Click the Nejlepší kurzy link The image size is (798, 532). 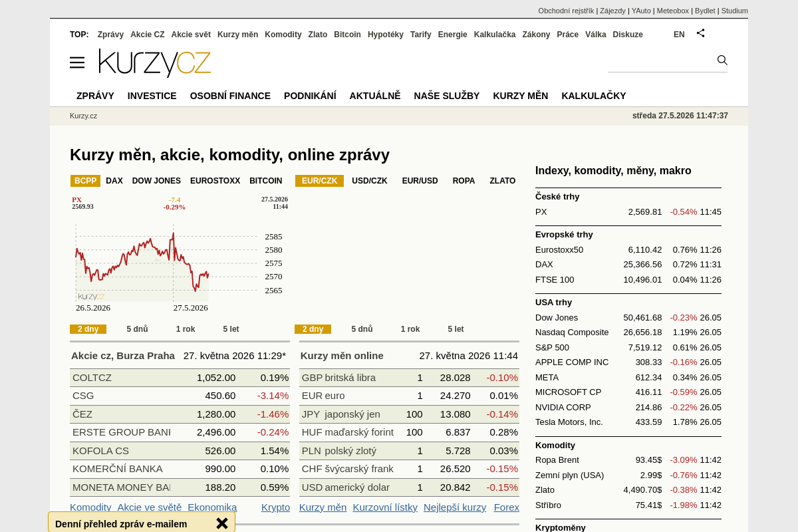[455, 507]
